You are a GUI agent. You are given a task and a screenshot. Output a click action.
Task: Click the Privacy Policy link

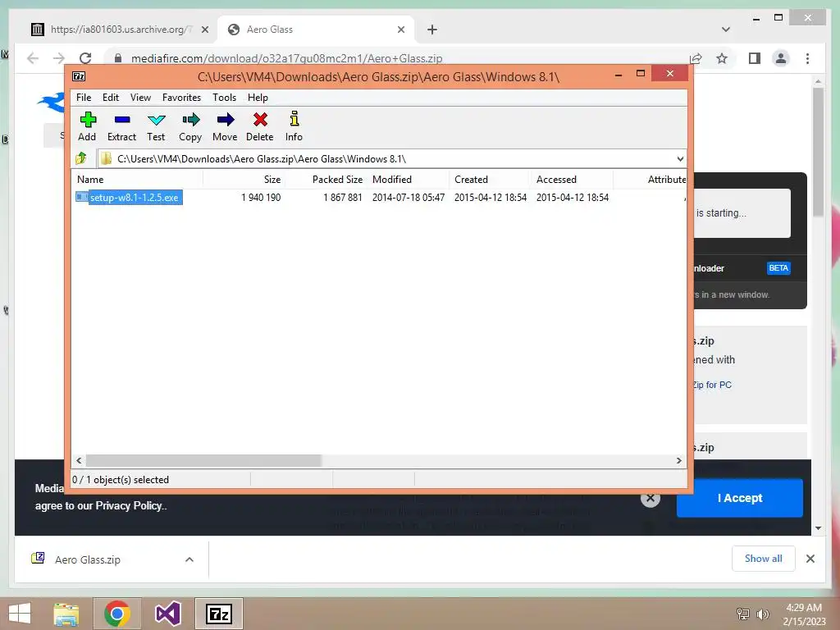[x=130, y=505]
